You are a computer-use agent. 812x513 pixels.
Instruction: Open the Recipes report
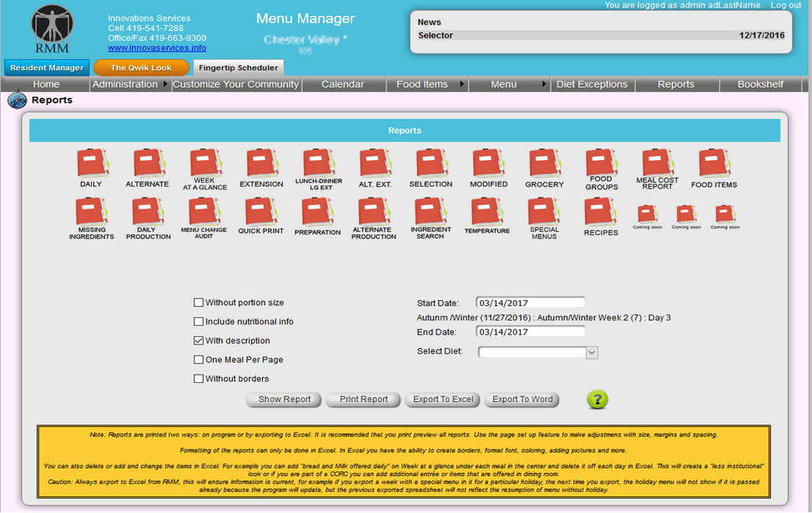[600, 213]
